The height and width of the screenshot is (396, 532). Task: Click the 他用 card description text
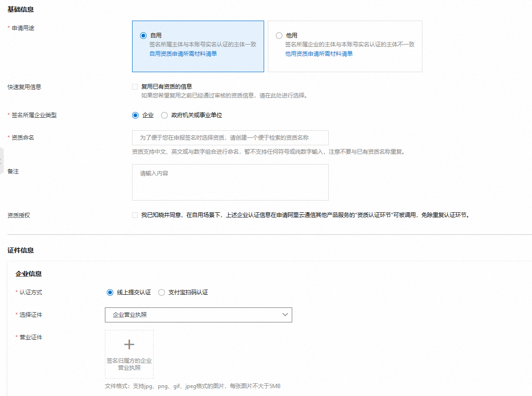(350, 45)
